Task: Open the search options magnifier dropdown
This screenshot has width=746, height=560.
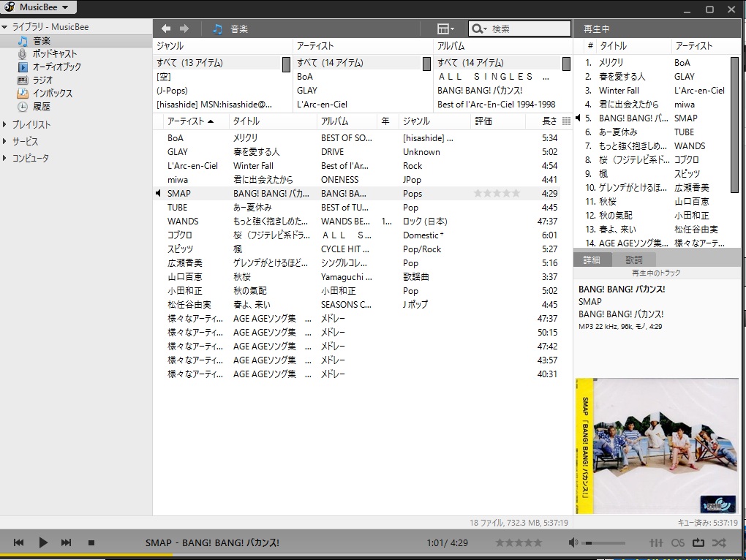Action: (x=478, y=29)
